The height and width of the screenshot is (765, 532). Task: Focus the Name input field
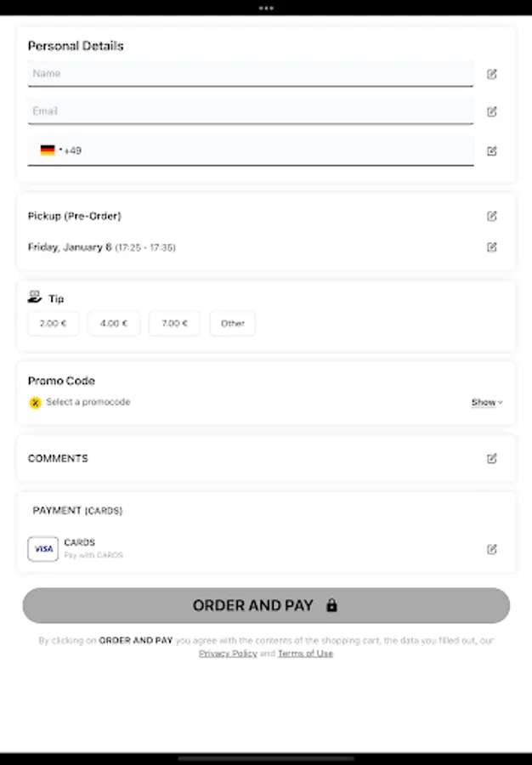(251, 74)
